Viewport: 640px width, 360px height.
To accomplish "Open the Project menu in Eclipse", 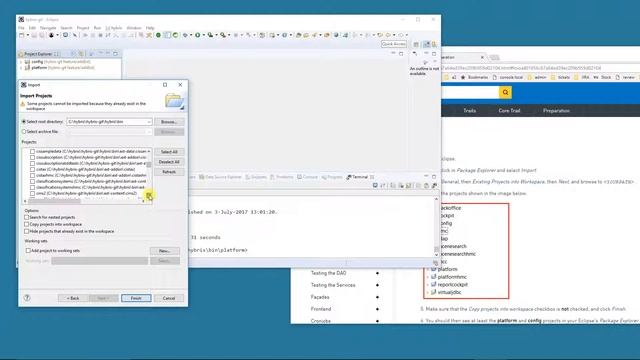I will tap(83, 28).
